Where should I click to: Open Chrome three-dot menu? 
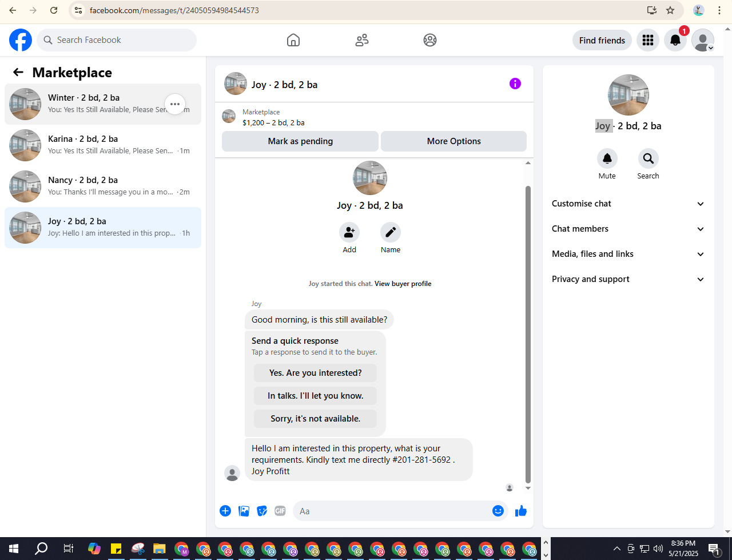[x=719, y=10]
